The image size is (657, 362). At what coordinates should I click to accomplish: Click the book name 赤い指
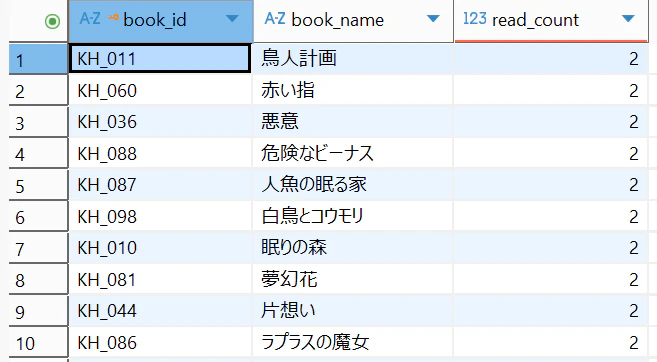click(x=288, y=90)
